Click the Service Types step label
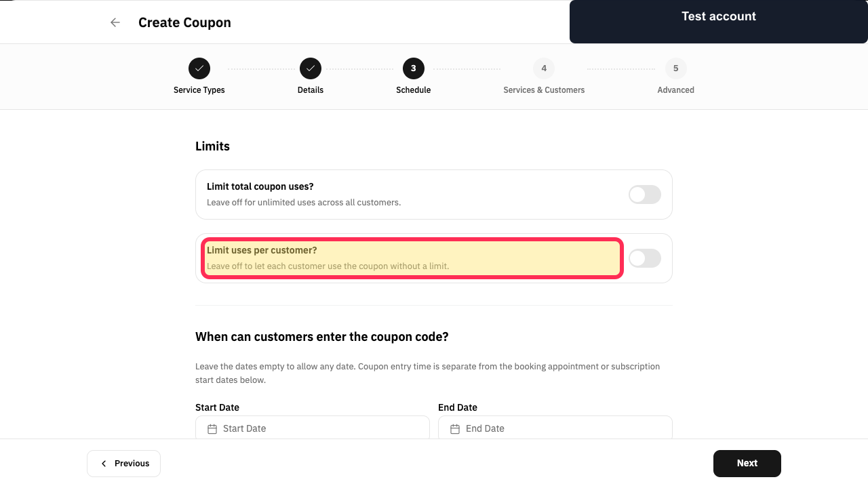This screenshot has width=868, height=488. tap(199, 90)
